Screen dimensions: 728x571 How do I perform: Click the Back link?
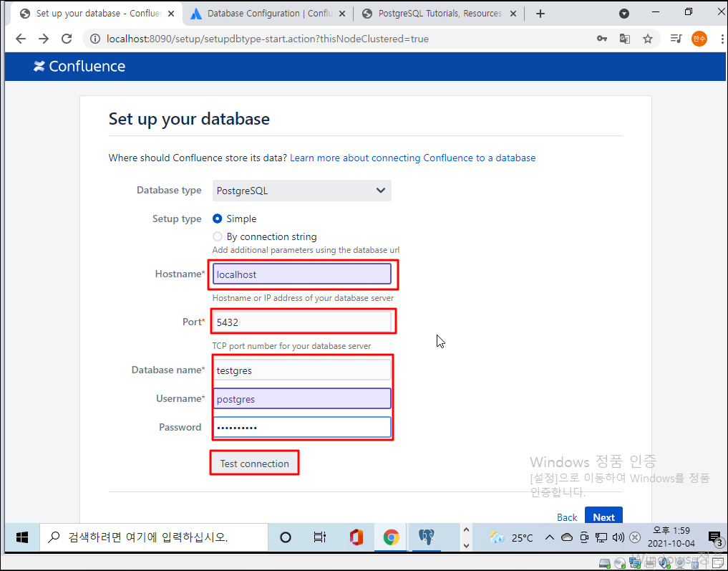(567, 517)
